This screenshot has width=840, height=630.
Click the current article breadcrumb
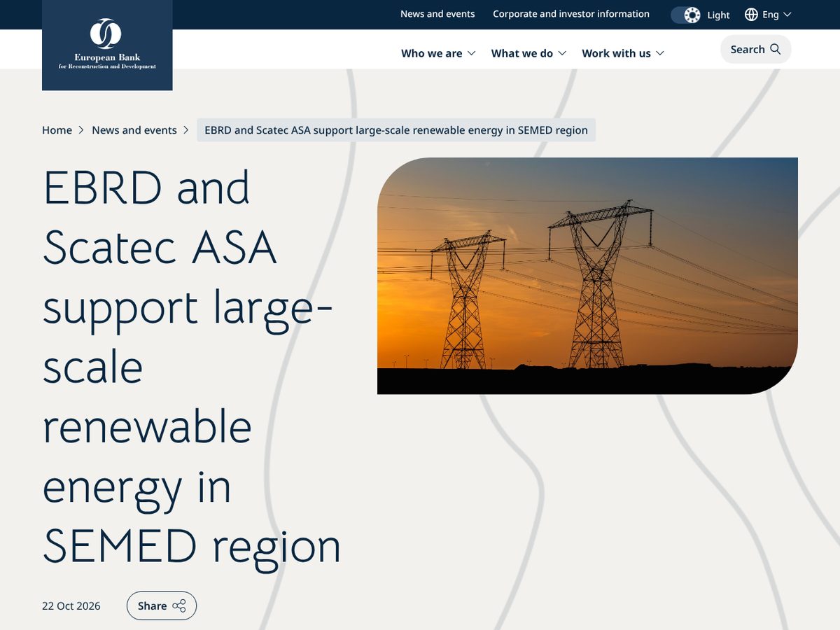(396, 130)
